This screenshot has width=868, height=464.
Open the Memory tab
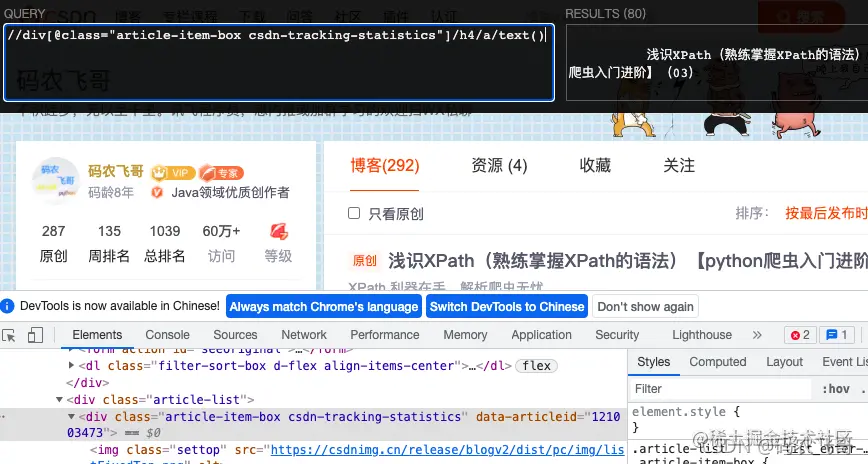465,335
